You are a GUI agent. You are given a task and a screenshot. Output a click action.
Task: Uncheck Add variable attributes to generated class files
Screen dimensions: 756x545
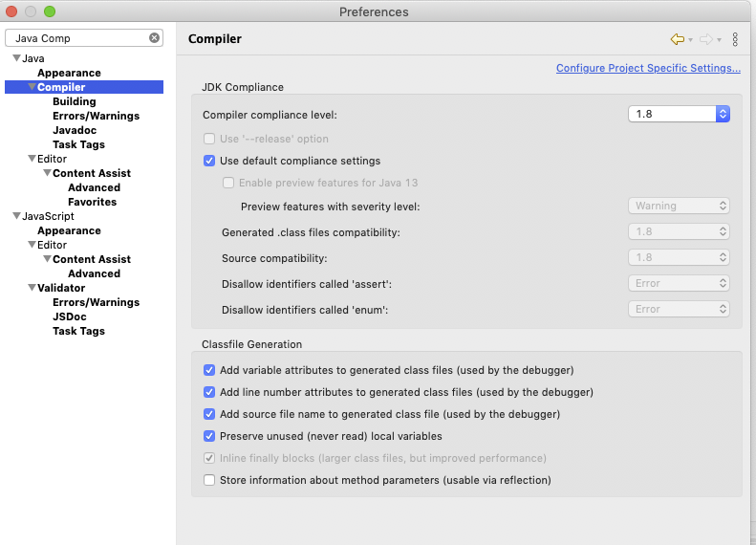click(209, 370)
